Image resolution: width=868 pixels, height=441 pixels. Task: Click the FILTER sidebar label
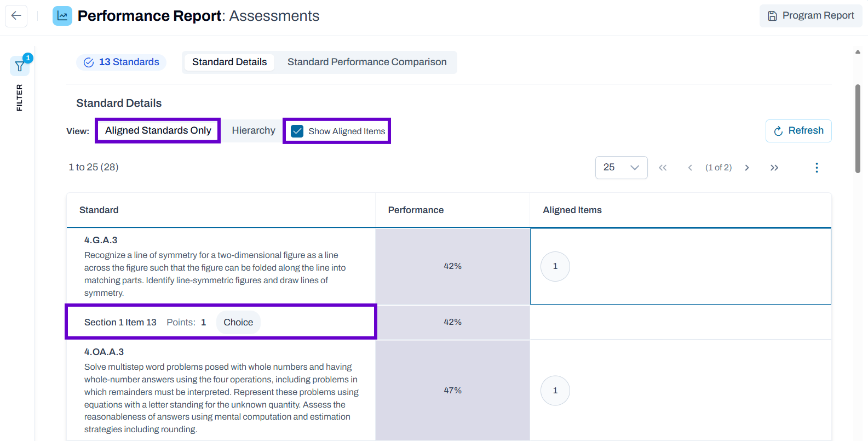click(x=20, y=98)
